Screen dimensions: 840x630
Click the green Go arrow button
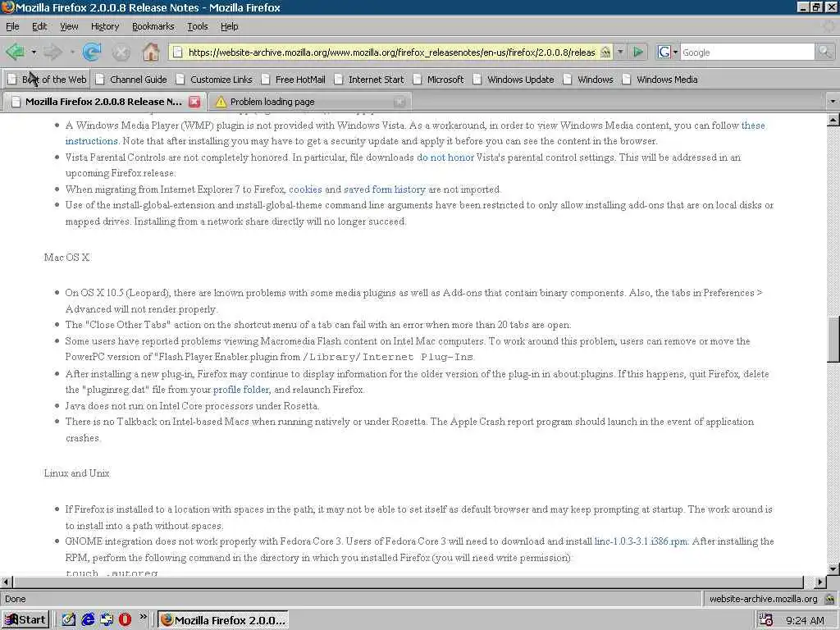coord(638,52)
